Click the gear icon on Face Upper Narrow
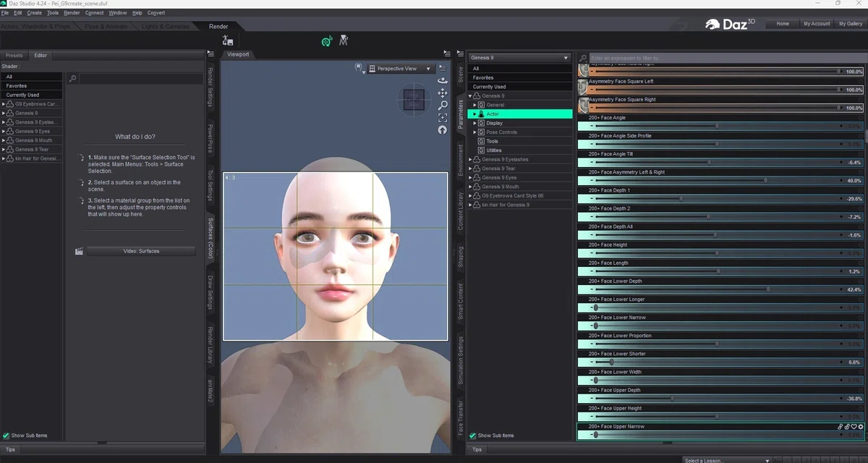 tap(861, 427)
